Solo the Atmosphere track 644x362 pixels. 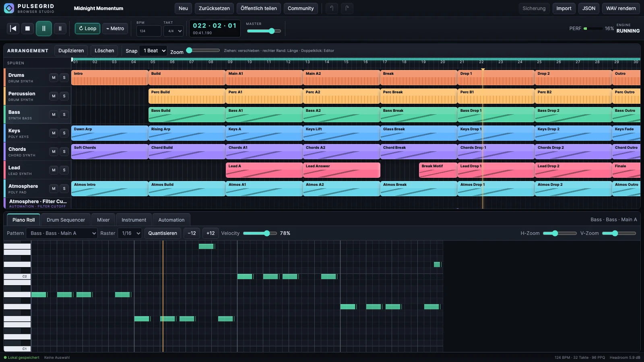[x=64, y=189]
